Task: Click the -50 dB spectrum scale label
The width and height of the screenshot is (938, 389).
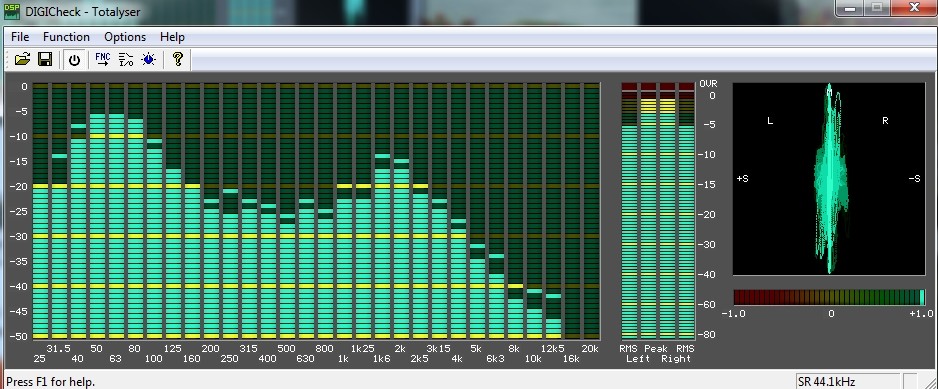Action: tap(20, 336)
